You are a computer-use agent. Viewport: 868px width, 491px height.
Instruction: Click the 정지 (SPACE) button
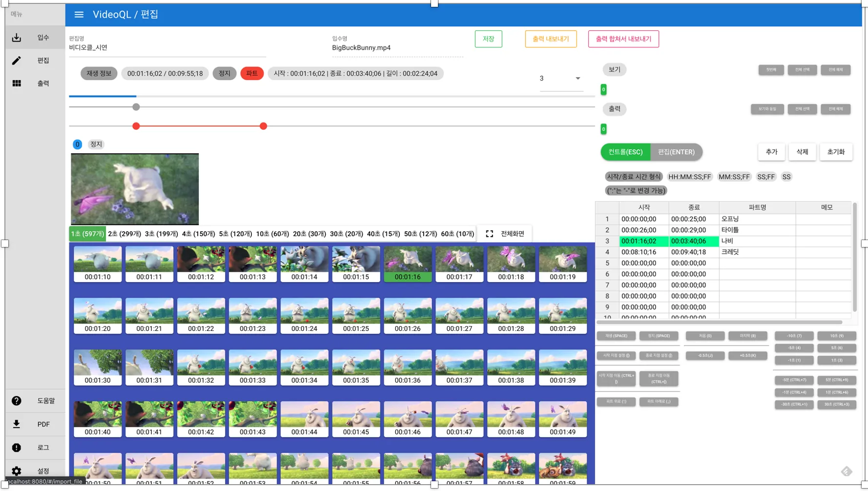[x=659, y=336]
